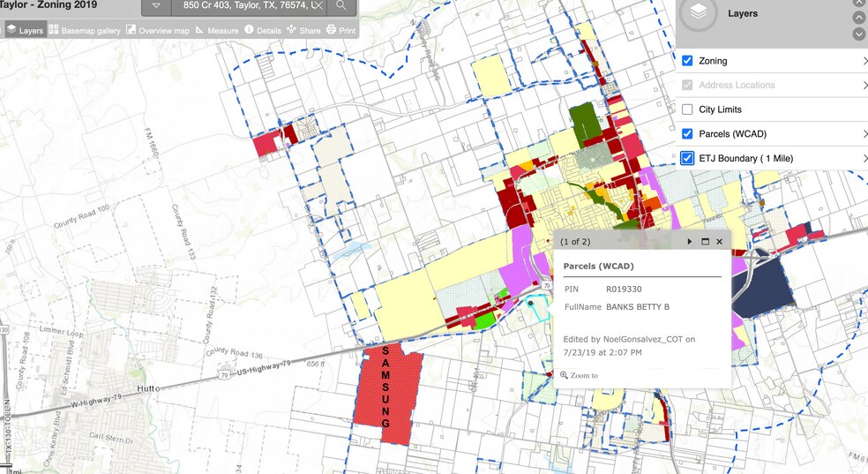
Task: Open the Share option
Action: 303,31
